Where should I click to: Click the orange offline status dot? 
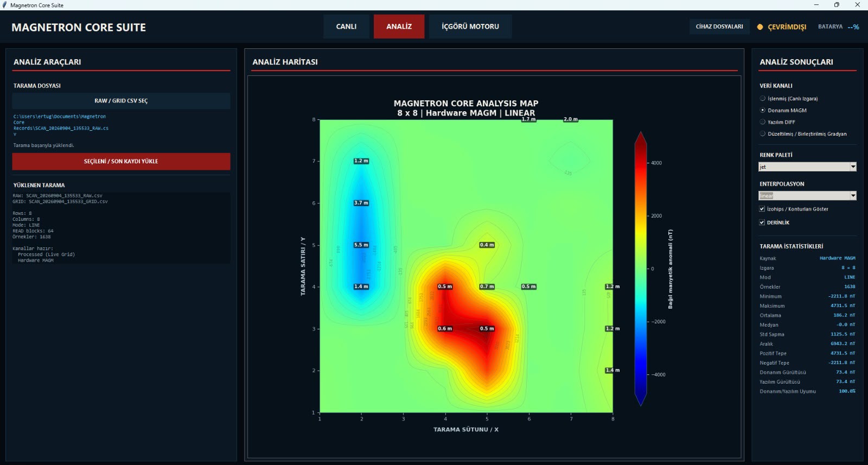point(760,27)
